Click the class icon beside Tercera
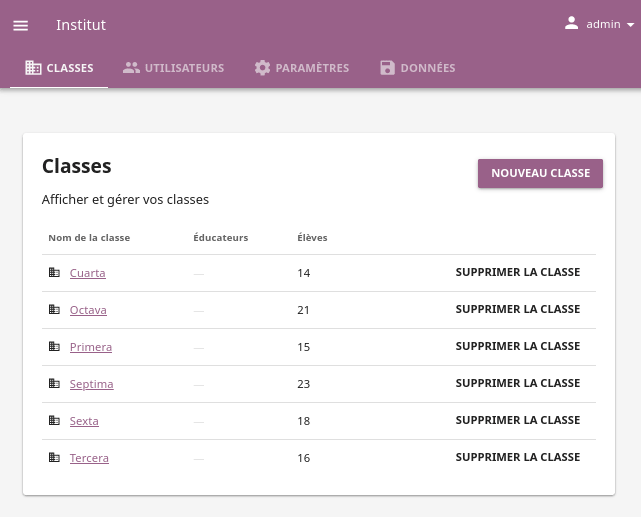Screen dimensions: 641x517 [54, 457]
